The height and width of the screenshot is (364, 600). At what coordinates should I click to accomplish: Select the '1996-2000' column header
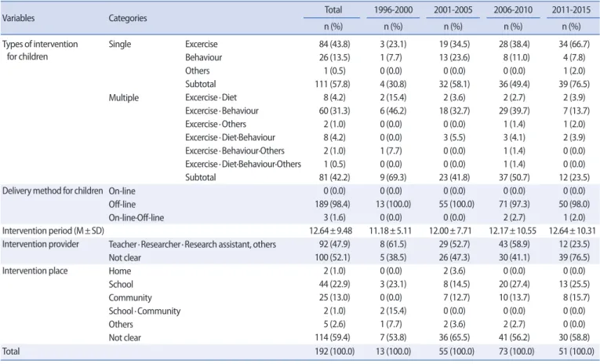click(x=393, y=9)
